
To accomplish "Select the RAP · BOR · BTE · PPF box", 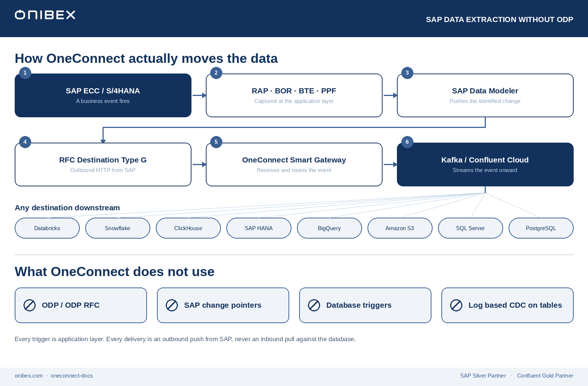I will (294, 96).
